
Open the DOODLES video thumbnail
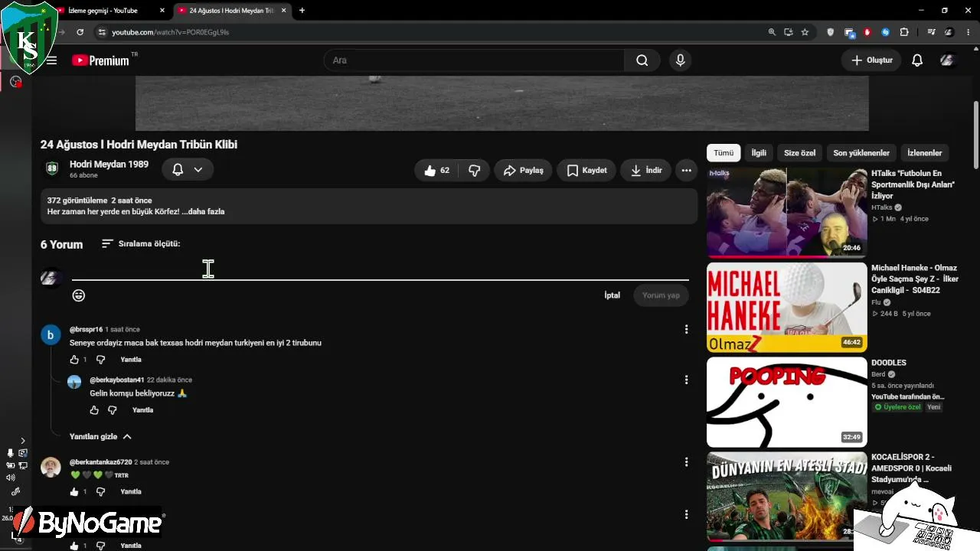(x=787, y=403)
